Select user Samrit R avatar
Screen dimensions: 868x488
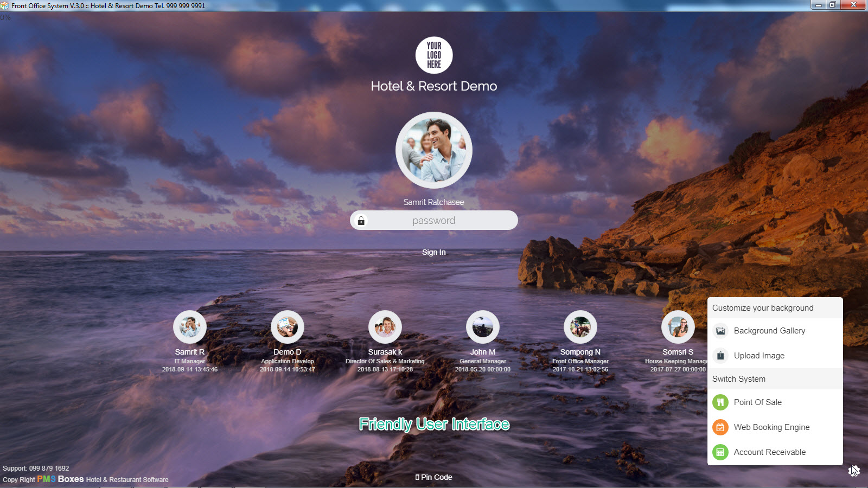click(190, 327)
